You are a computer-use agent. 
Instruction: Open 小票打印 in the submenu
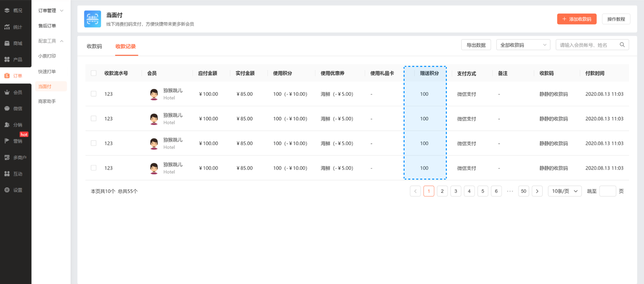(47, 56)
